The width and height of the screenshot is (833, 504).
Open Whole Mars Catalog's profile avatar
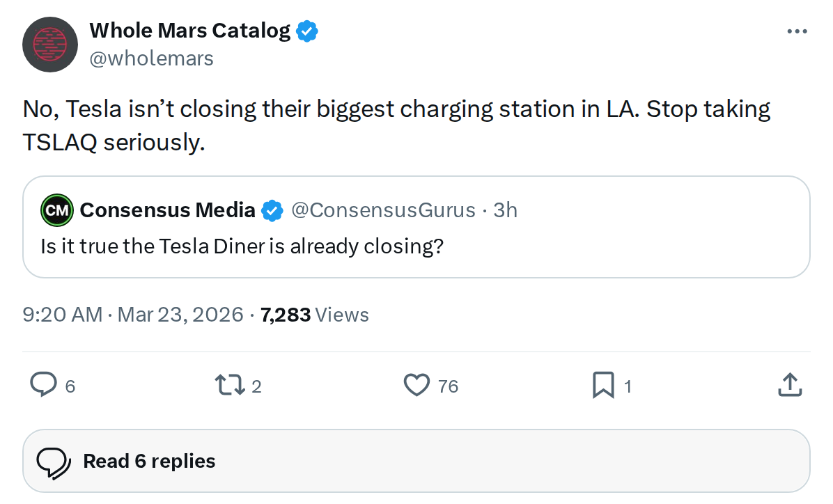pos(50,45)
